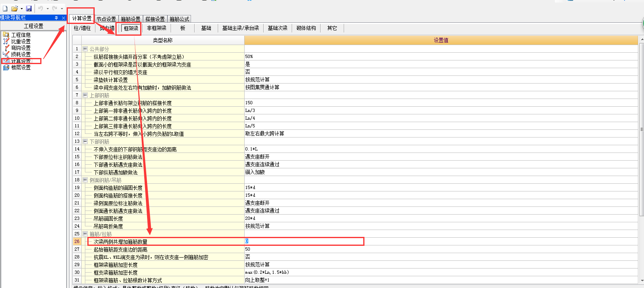The height and width of the screenshot is (288, 644).
Task: Click the Redo arrow icon
Action: tap(55, 9)
